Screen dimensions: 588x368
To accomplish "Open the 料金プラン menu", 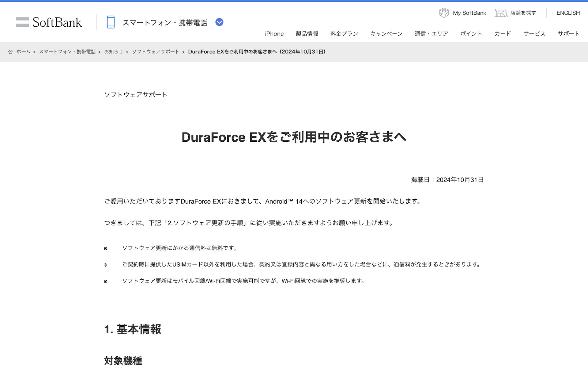I will (344, 34).
